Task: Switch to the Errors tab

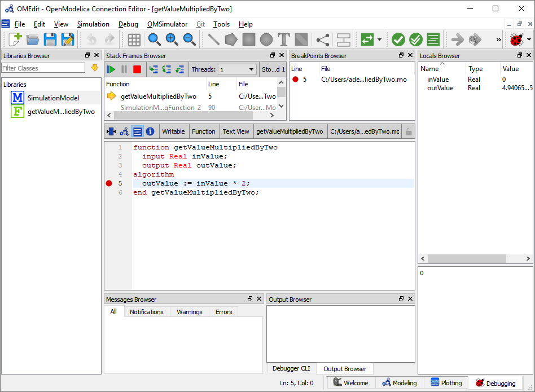Action: pos(223,311)
